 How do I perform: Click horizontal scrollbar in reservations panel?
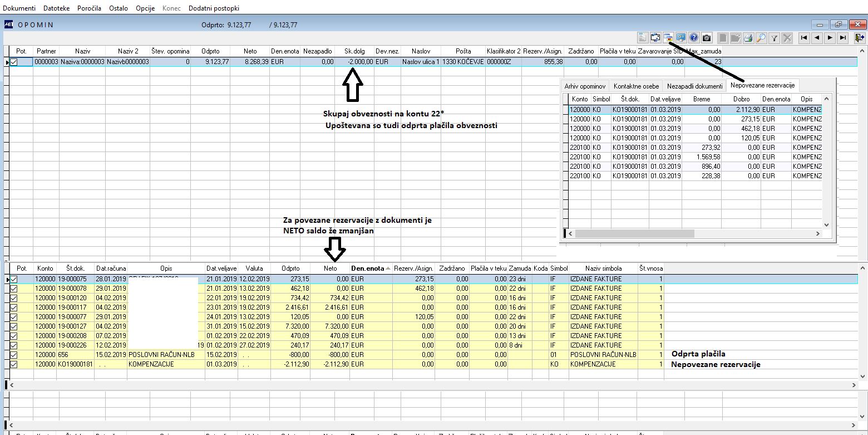pos(695,233)
